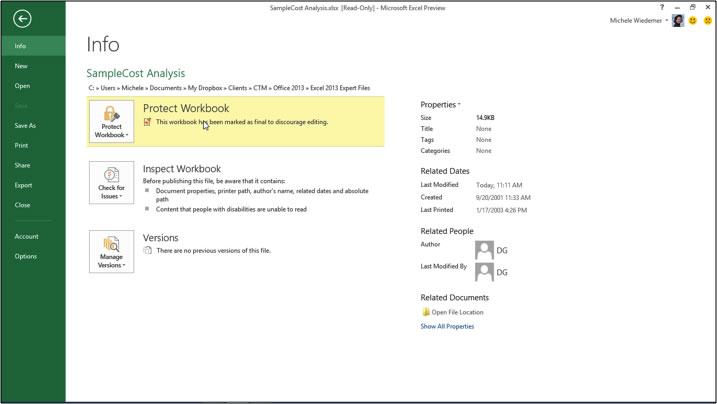Click the Author DG avatar picture
717x404 pixels.
click(x=485, y=250)
